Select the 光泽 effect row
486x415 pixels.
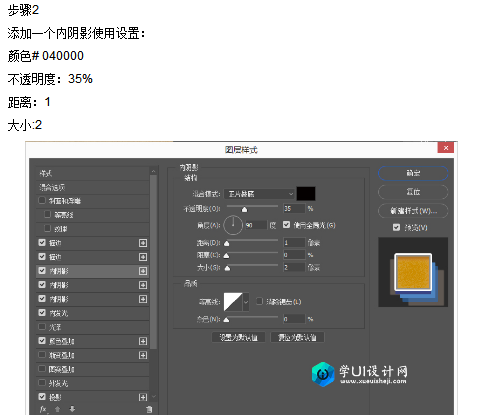(92, 327)
